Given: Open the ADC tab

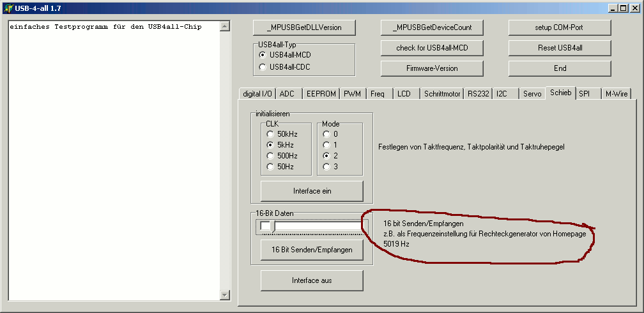Looking at the screenshot, I should click(287, 94).
